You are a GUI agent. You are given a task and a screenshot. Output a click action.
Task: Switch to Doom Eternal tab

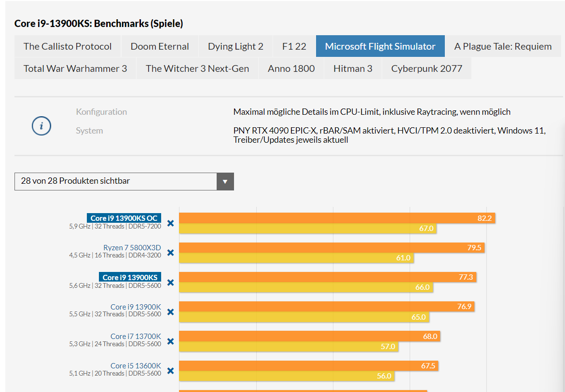click(x=160, y=46)
